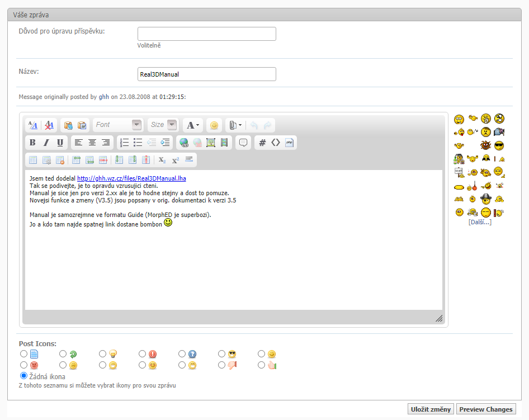The width and height of the screenshot is (529, 420).
Task: Expand the attachments paperclip dropdown
Action: pos(236,125)
